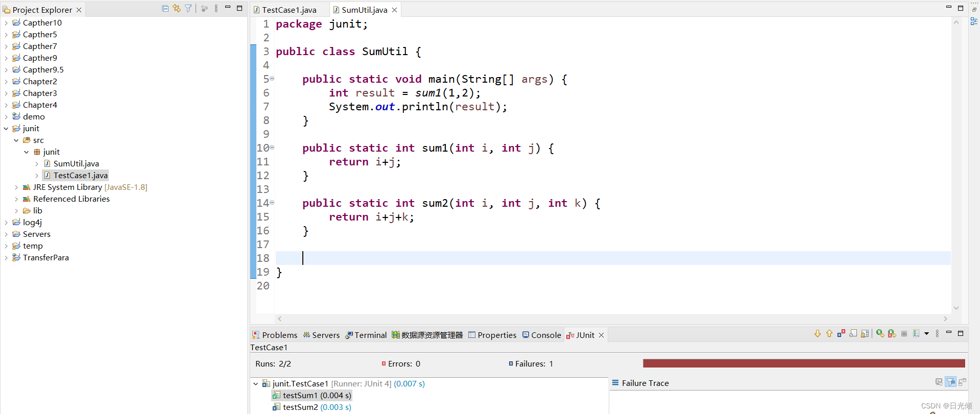Stop the JUnit test run
Screen dimensions: 980x414
click(904, 333)
